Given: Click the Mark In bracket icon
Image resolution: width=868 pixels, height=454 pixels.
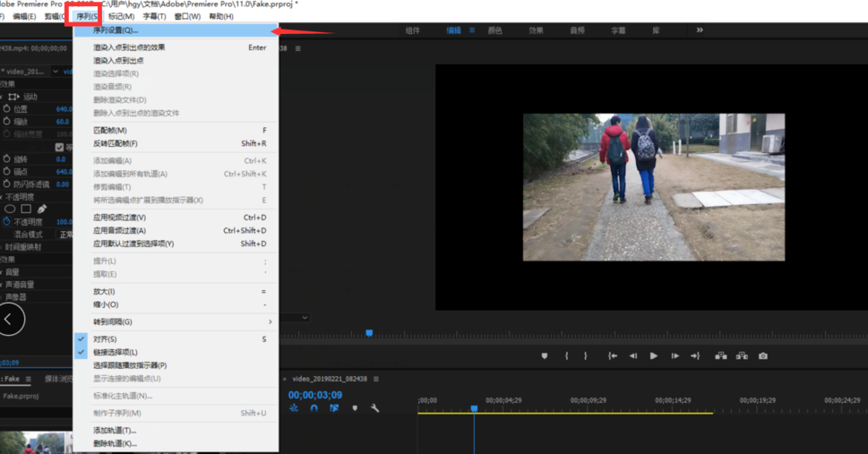Looking at the screenshot, I should (566, 356).
